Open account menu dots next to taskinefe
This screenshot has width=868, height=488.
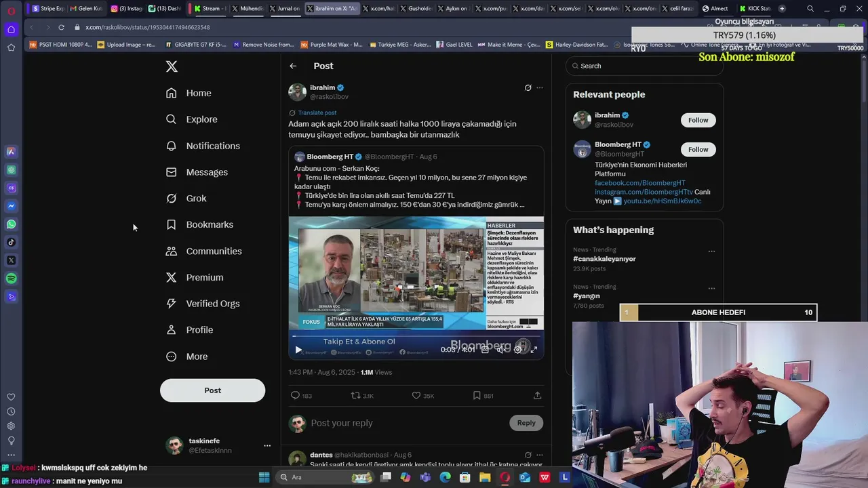[x=267, y=445]
